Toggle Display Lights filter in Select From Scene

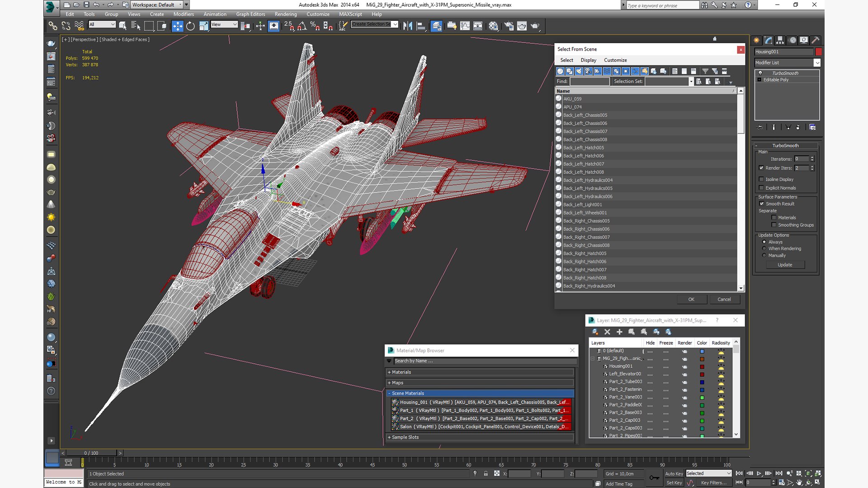(x=579, y=71)
